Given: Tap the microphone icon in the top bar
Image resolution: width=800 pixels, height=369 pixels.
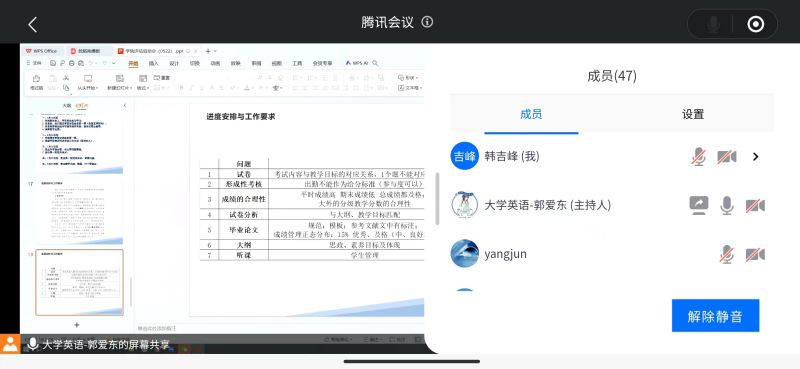Looking at the screenshot, I should tap(713, 24).
